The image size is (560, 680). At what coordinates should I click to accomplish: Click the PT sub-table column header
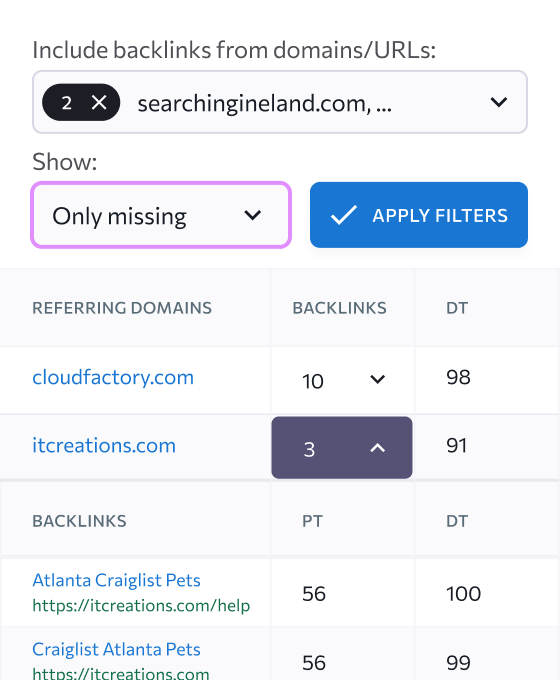312,521
